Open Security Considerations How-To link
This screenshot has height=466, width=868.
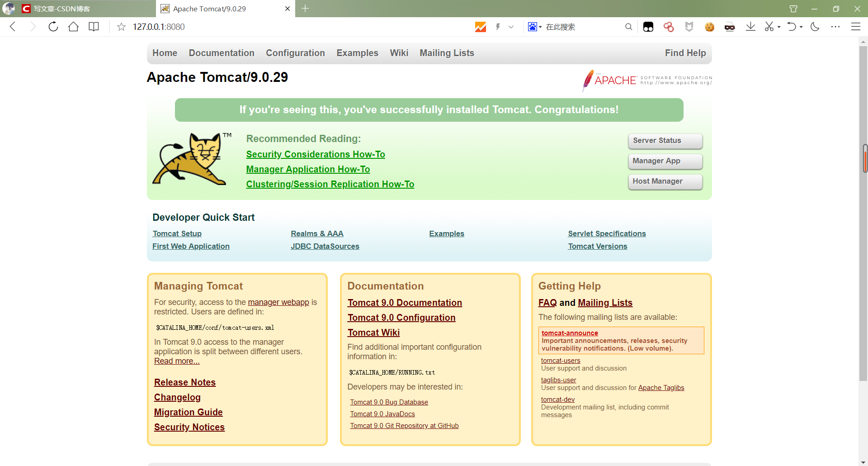coord(316,154)
